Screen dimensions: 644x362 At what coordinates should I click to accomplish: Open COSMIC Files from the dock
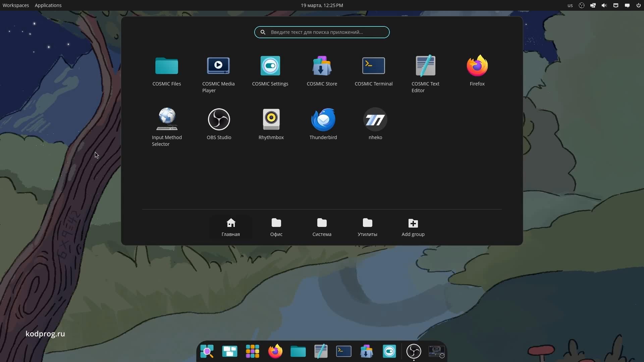point(298,351)
